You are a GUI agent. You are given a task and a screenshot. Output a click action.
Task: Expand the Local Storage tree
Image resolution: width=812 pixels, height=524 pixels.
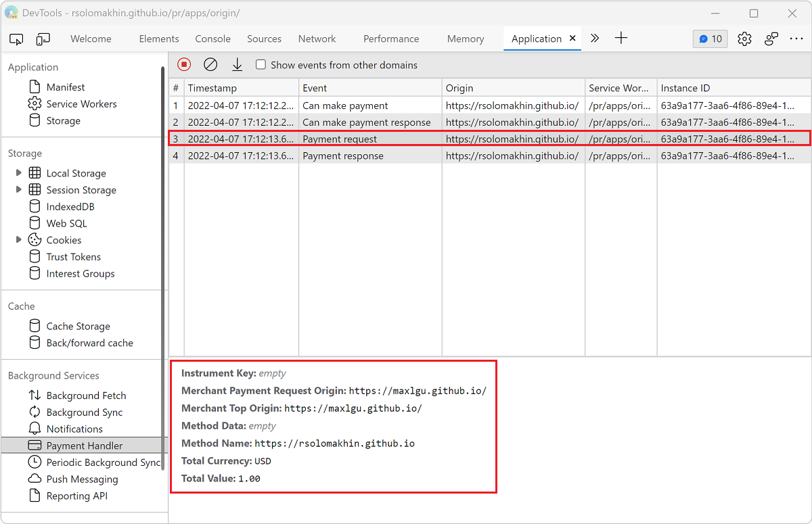coord(18,172)
